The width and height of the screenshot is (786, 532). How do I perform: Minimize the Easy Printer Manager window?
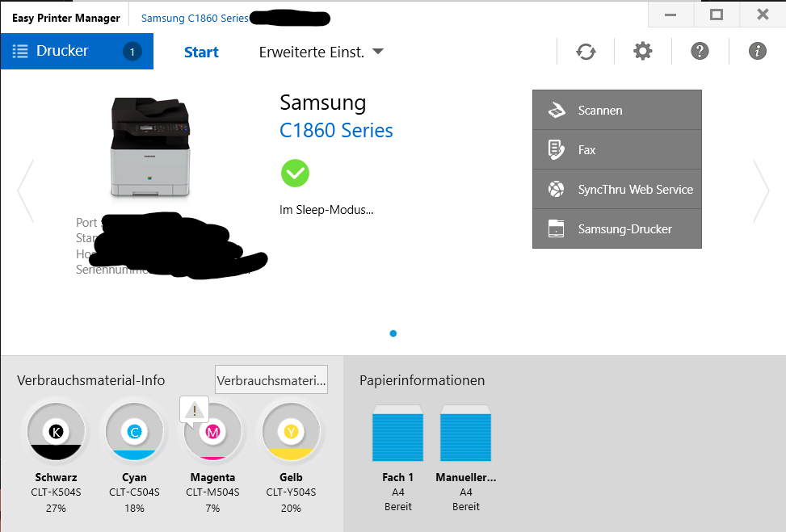pos(670,15)
